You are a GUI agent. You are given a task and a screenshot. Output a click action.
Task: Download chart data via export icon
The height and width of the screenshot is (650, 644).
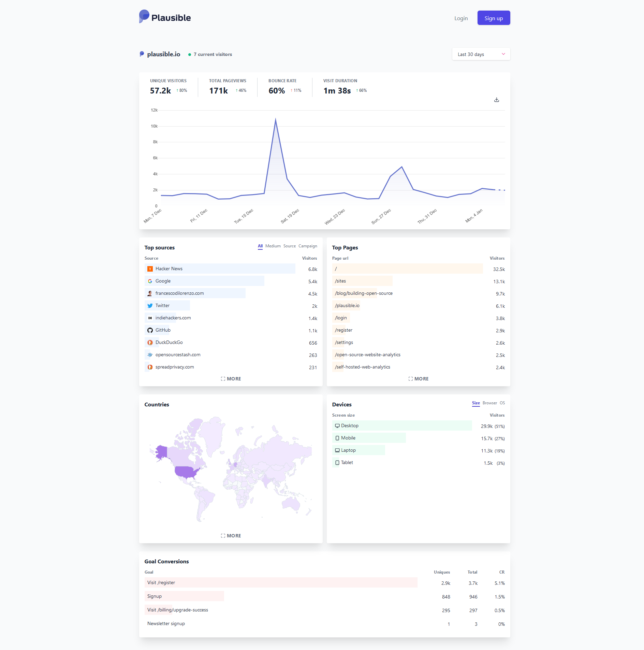[497, 100]
